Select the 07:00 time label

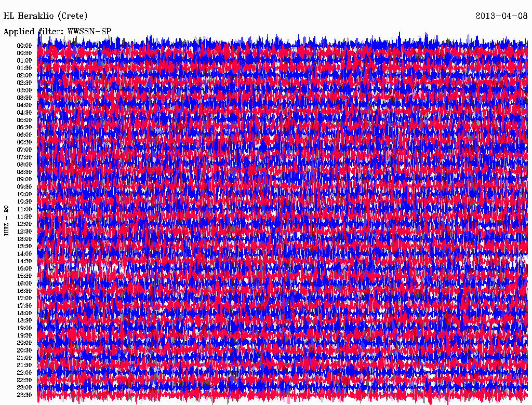pos(24,150)
